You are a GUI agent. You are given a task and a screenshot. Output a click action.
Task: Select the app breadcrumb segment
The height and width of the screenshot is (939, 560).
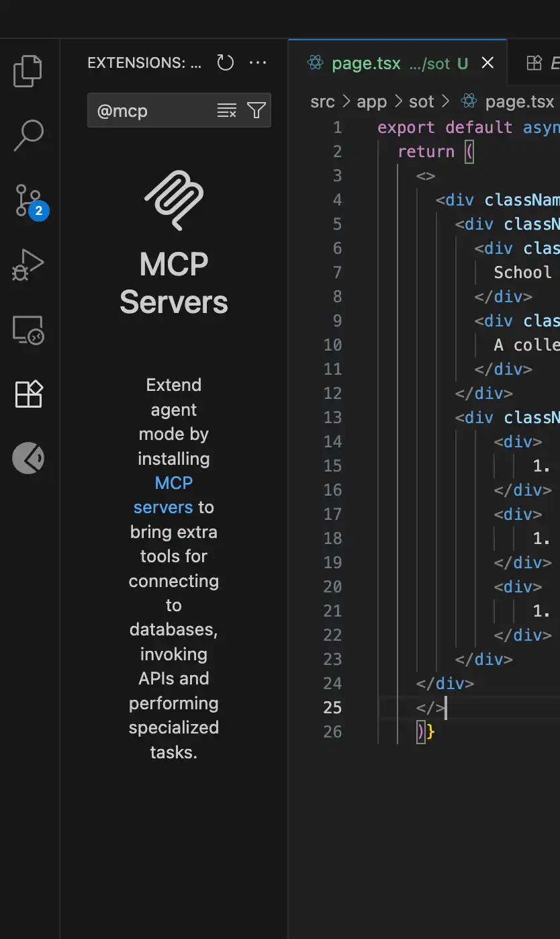click(372, 102)
